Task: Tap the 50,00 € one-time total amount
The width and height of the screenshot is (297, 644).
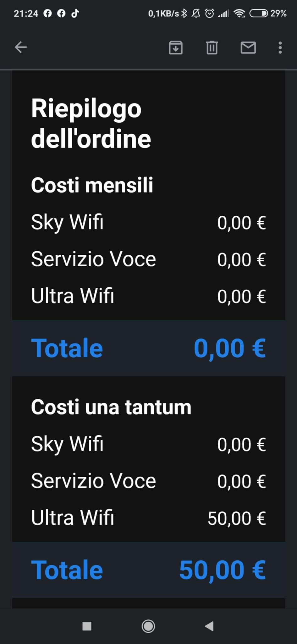Action: 223,570
